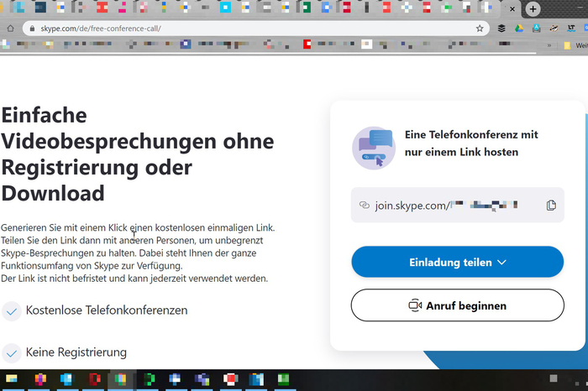Open a new browser tab
This screenshot has width=588, height=391.
tap(533, 9)
